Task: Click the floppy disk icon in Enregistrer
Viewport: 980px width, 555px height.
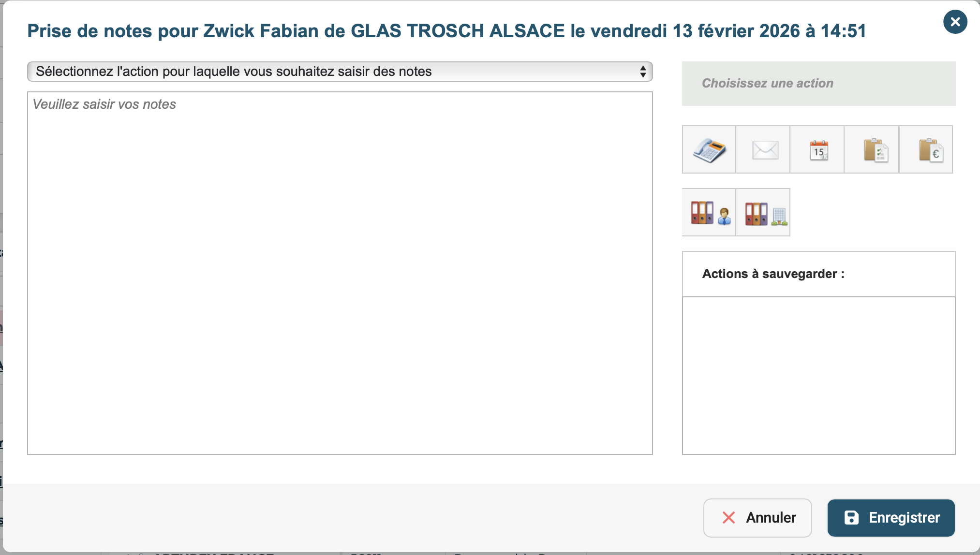Action: click(851, 518)
